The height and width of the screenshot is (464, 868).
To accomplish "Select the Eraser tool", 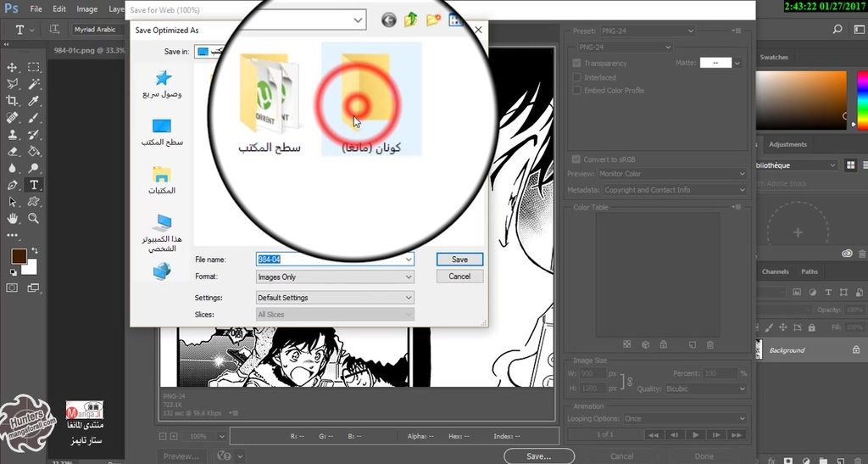I will click(12, 151).
